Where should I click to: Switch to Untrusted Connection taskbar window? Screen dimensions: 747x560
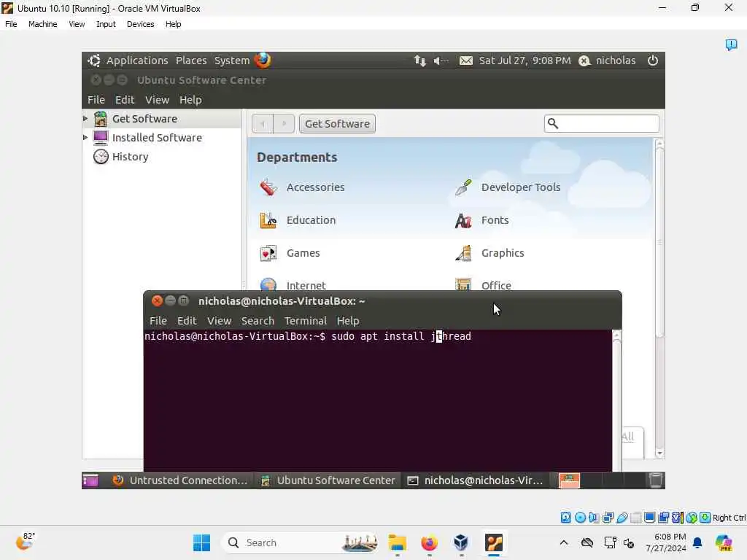pyautogui.click(x=180, y=481)
